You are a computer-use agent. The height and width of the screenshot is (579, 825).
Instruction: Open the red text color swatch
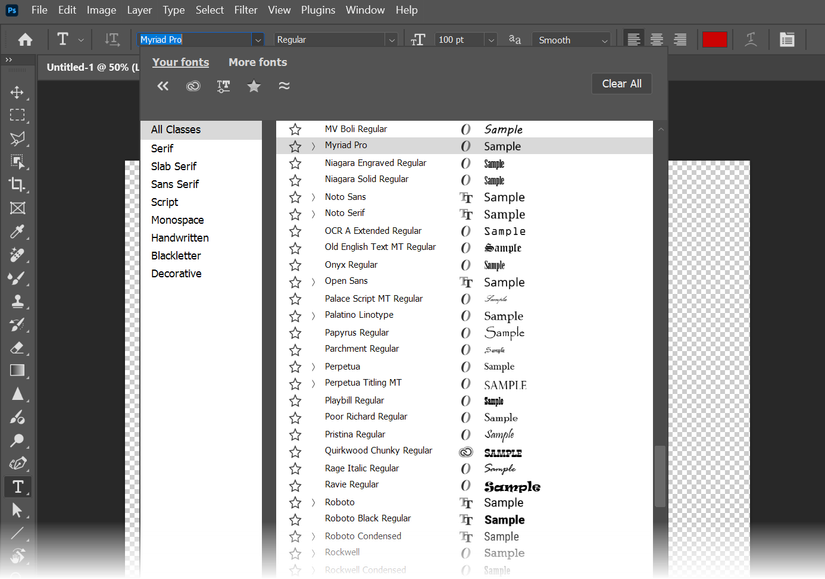(715, 39)
